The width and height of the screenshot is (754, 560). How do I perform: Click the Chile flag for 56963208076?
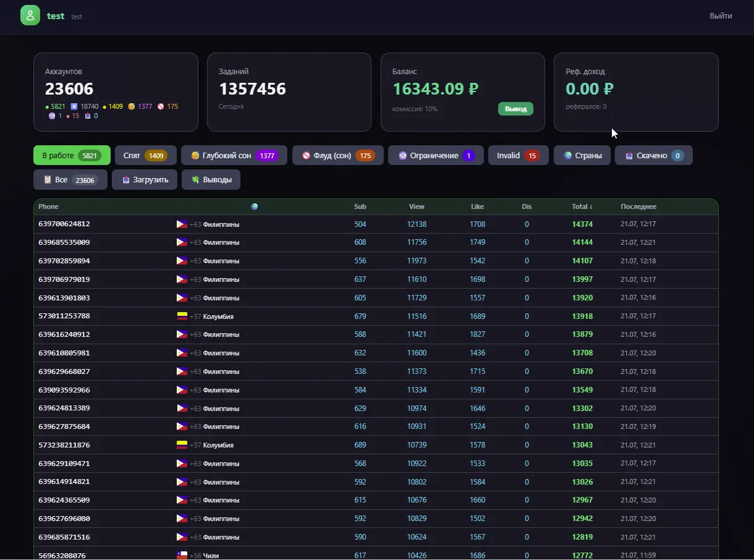tap(182, 556)
